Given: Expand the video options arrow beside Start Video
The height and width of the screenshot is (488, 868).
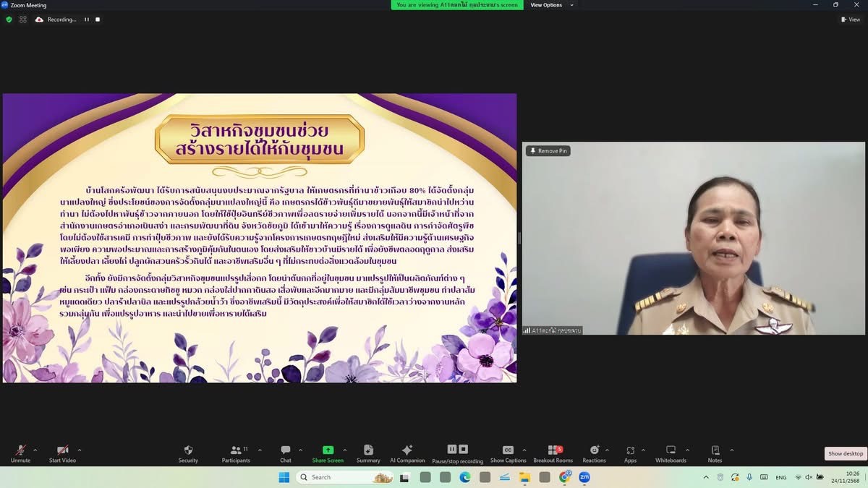Looking at the screenshot, I should 80,450.
